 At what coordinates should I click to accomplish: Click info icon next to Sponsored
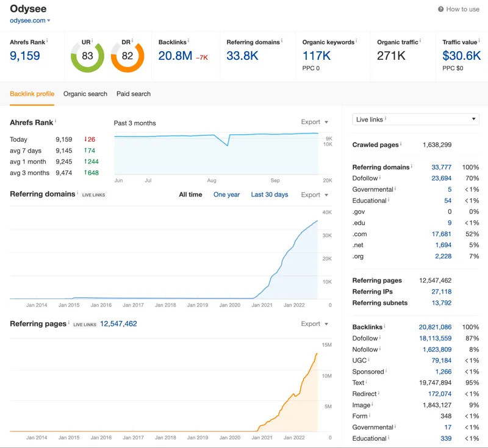click(x=386, y=370)
